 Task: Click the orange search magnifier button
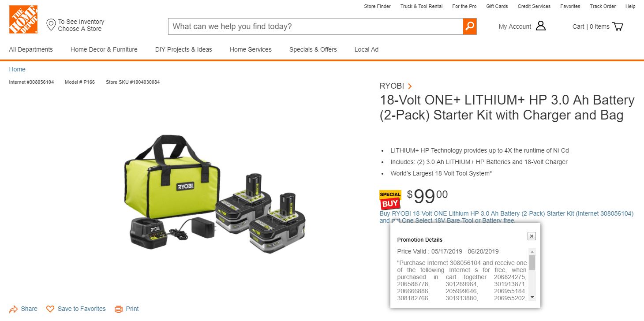[x=470, y=26]
